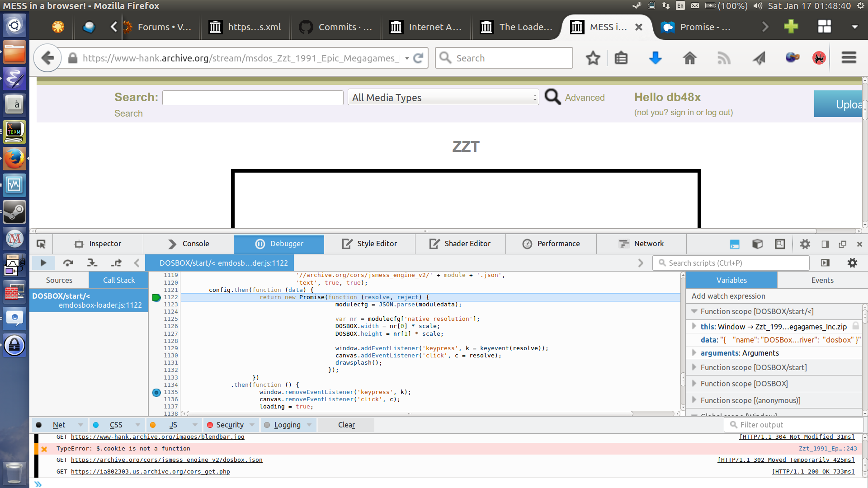The width and height of the screenshot is (868, 488).
Task: Focus the Search scripts field
Action: 731,263
